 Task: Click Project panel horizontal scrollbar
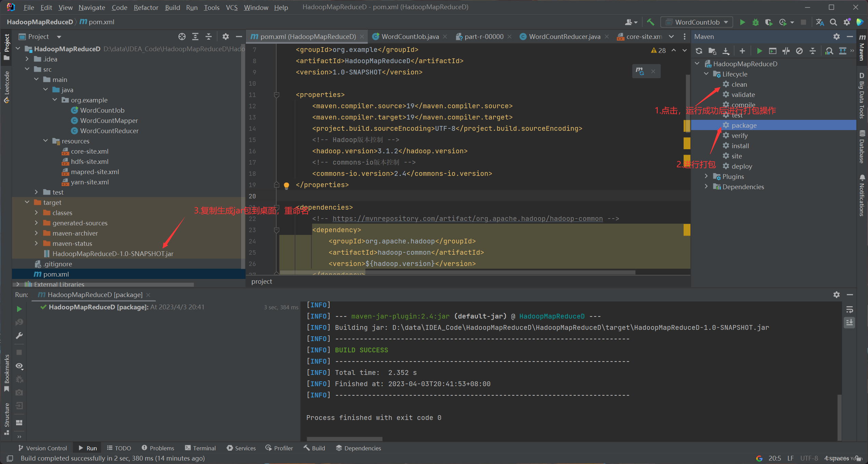click(x=103, y=284)
